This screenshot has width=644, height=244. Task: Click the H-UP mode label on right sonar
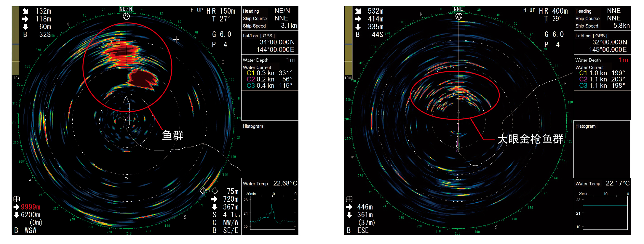click(529, 10)
